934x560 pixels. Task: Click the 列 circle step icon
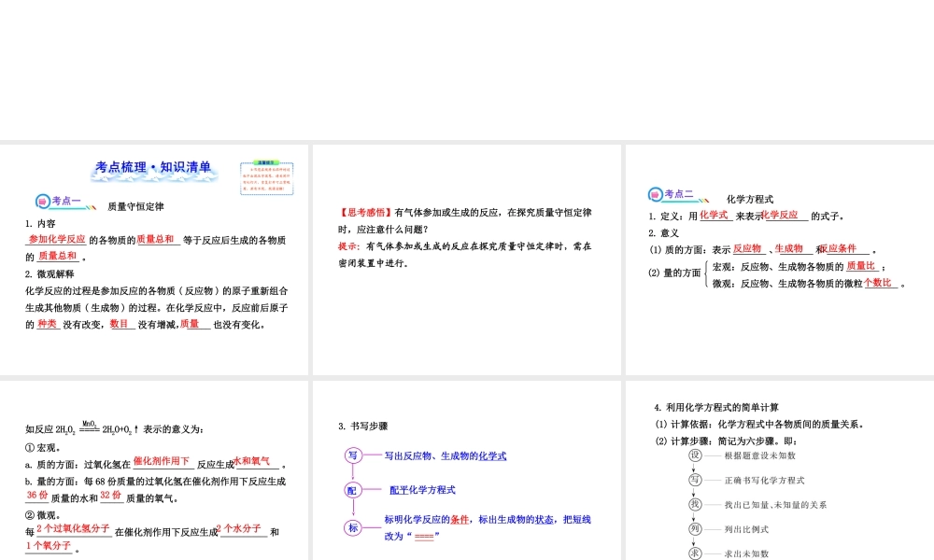[x=695, y=528]
